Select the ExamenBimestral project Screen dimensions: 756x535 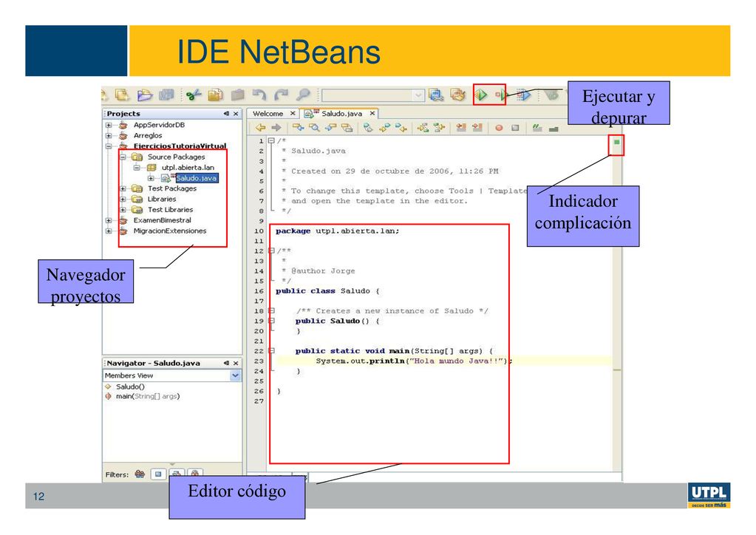point(162,220)
